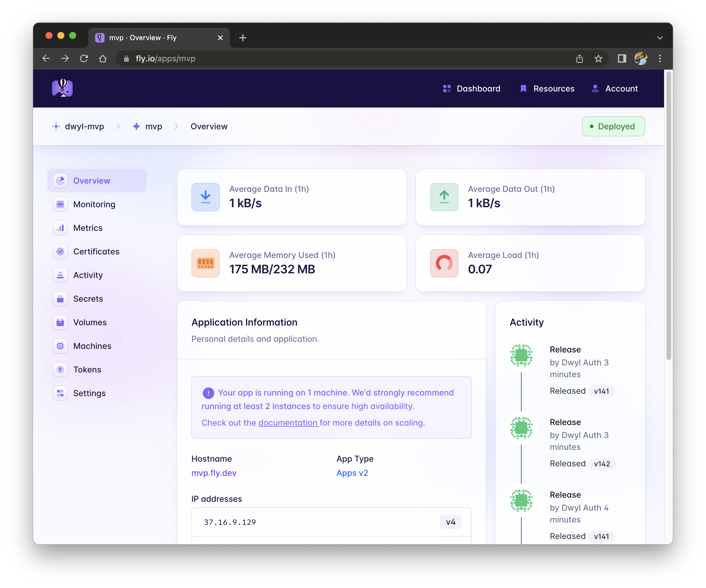This screenshot has height=588, width=706.
Task: Expand the chevron at top-right of browser
Action: 660,37
